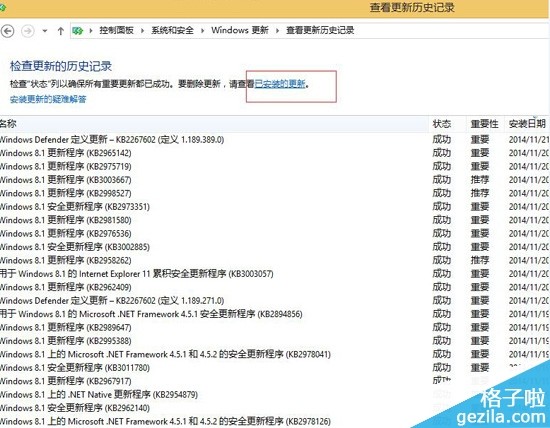
Task: Expand the chevron after Windows 更新
Action: click(277, 31)
